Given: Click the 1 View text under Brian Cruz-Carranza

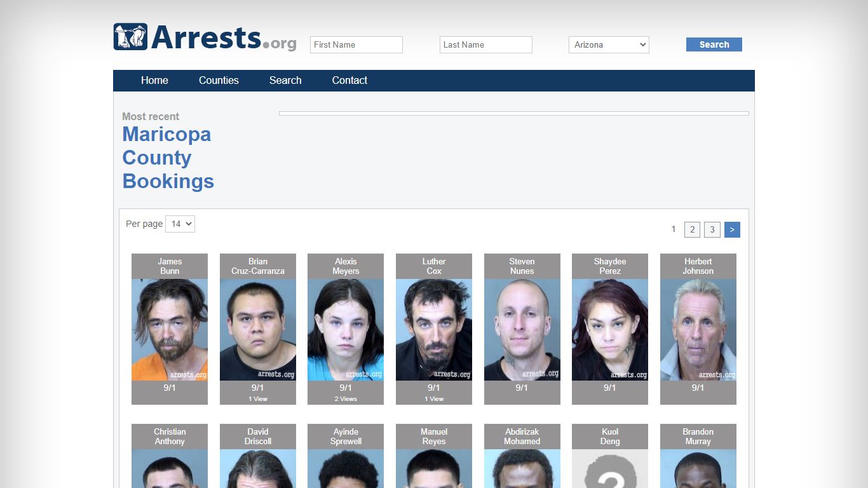Looking at the screenshot, I should [258, 399].
